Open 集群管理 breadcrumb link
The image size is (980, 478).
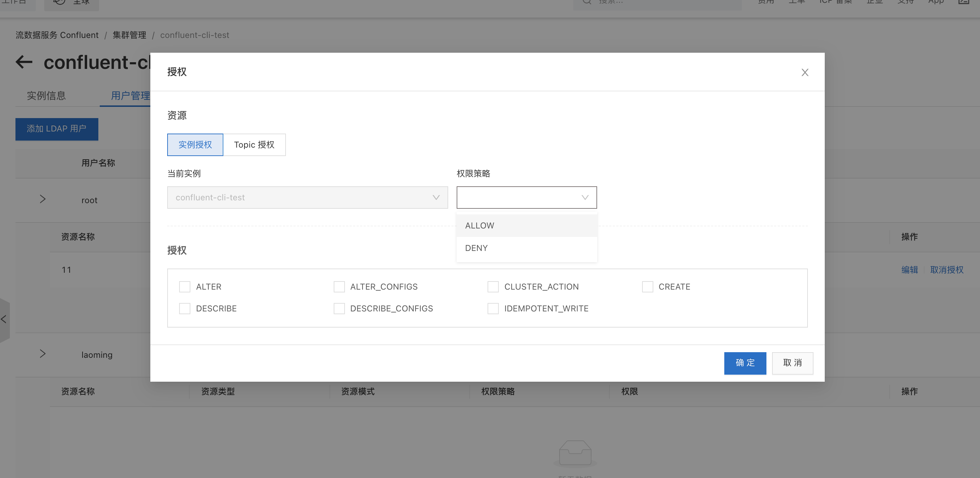[129, 35]
